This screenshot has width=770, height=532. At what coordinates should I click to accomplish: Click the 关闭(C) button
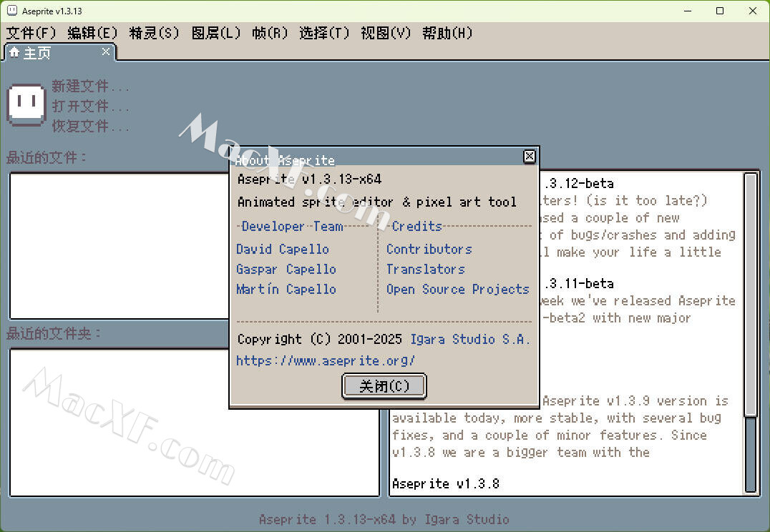384,386
